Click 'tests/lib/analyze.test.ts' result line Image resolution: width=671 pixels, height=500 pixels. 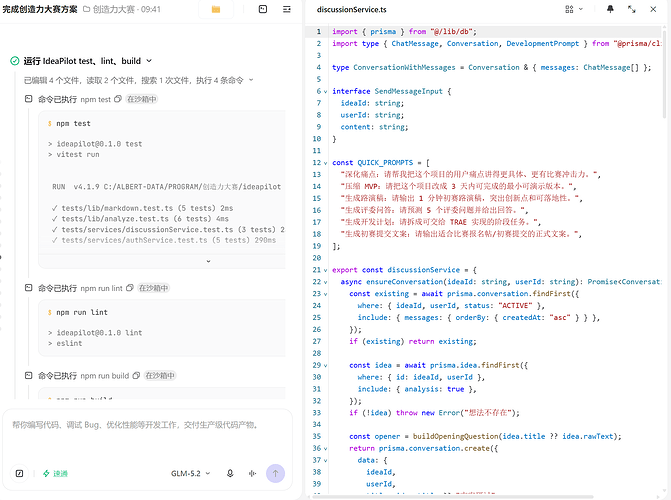point(140,219)
